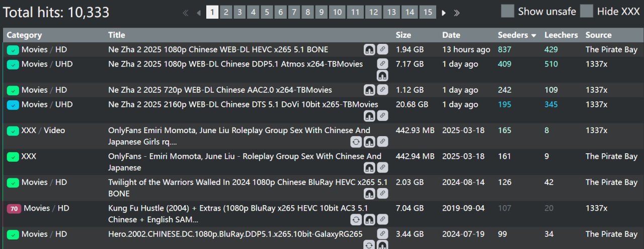Click refresh icon for Kung Fu Hustle torrent
This screenshot has width=644, height=249.
357,219
